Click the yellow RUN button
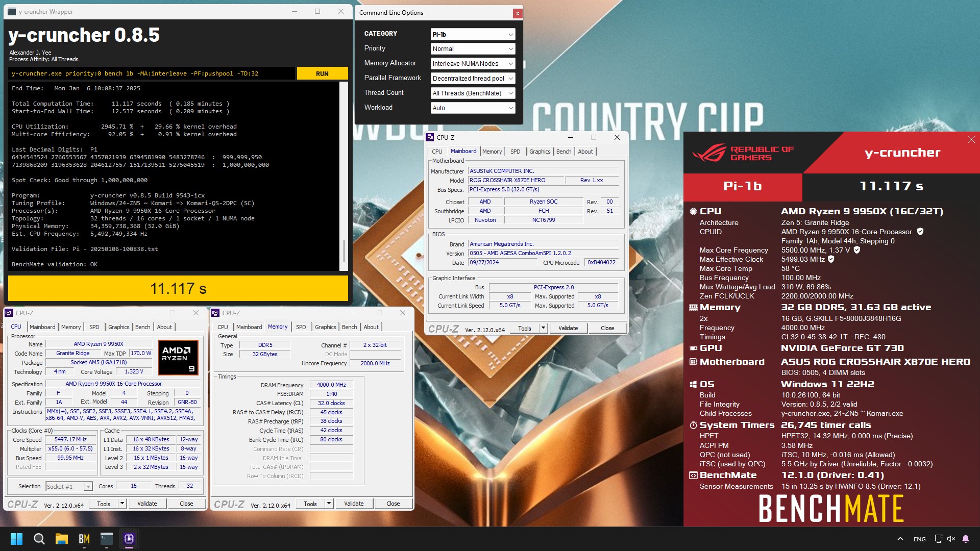The width and height of the screenshot is (980, 551). (322, 73)
